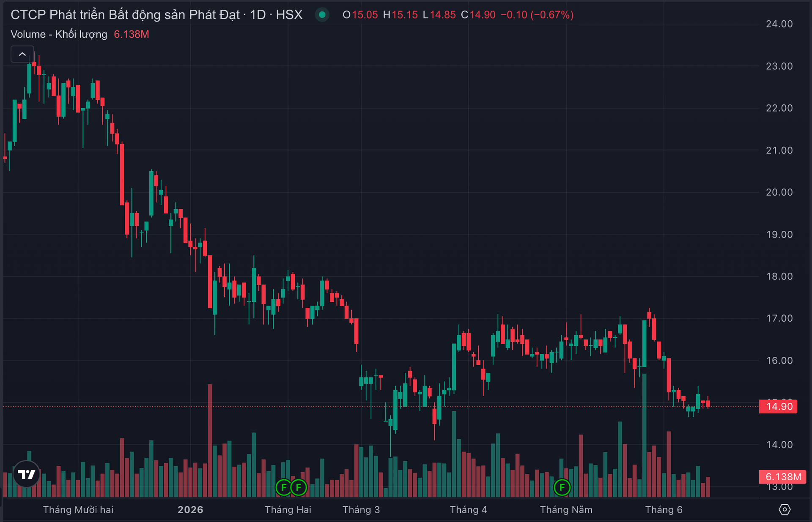Click the high value H15.15 in the legend
The image size is (812, 522).
(400, 15)
